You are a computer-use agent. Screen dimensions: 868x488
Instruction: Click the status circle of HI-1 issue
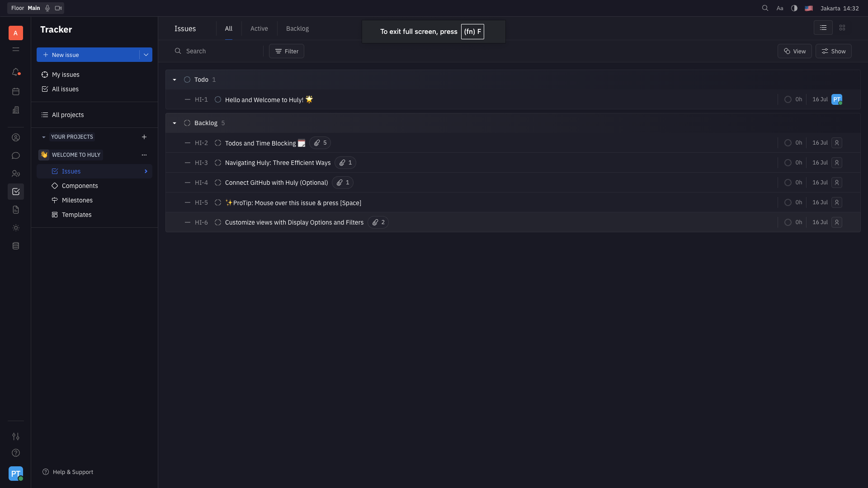coord(218,99)
